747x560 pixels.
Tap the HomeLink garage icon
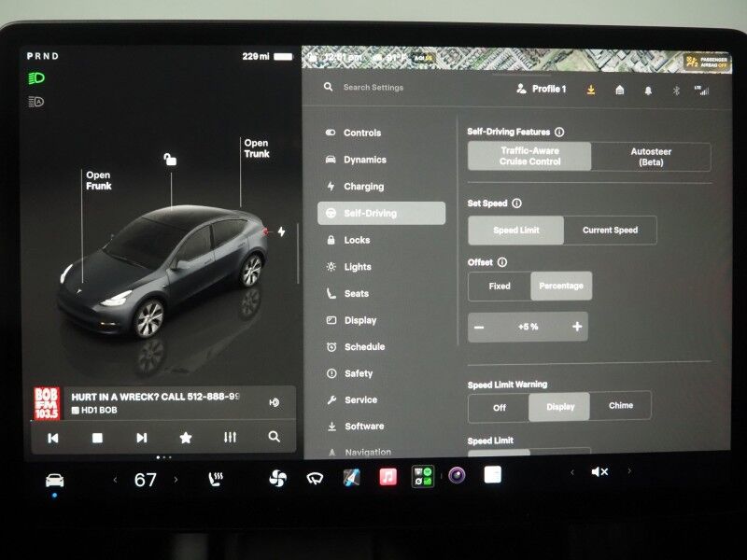(x=619, y=90)
